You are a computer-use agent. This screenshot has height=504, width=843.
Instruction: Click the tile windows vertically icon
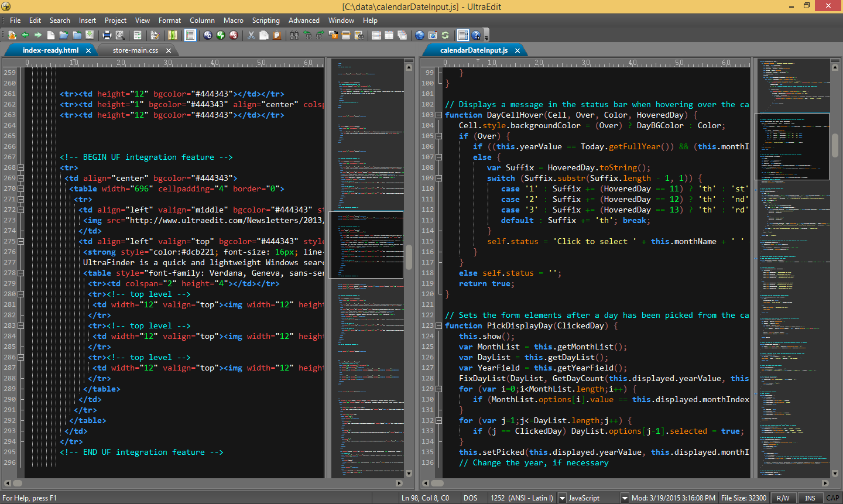click(389, 35)
